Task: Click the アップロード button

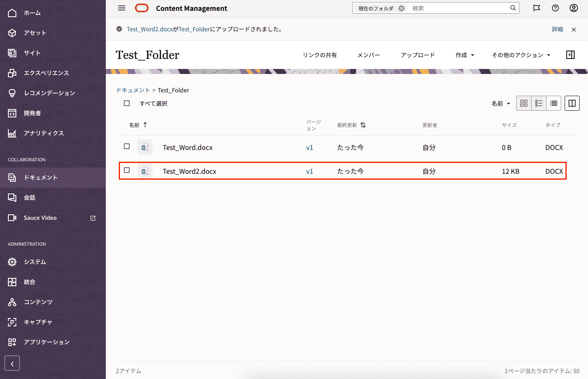Action: click(417, 55)
